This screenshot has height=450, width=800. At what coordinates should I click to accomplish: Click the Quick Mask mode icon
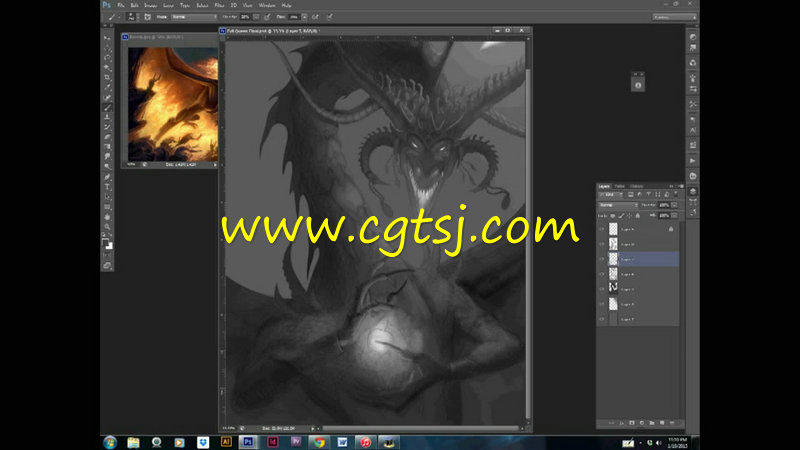click(x=107, y=256)
